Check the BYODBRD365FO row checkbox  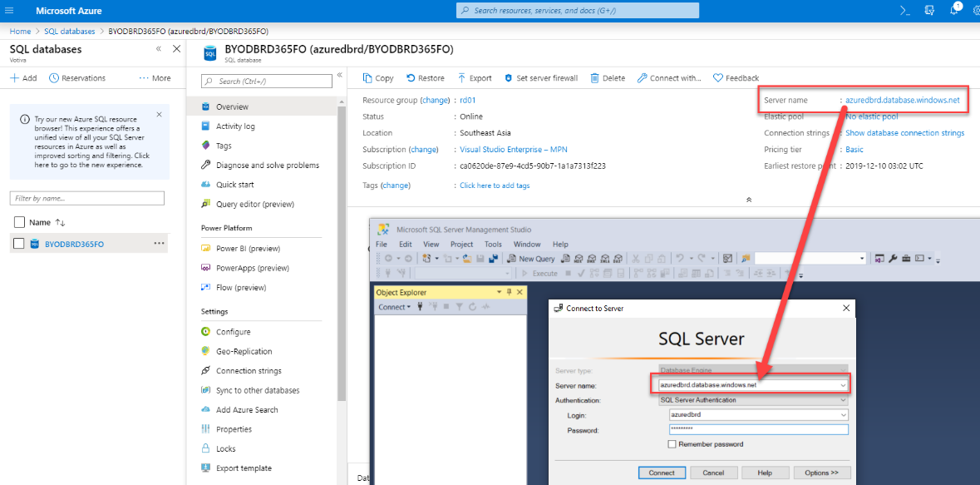coord(19,244)
